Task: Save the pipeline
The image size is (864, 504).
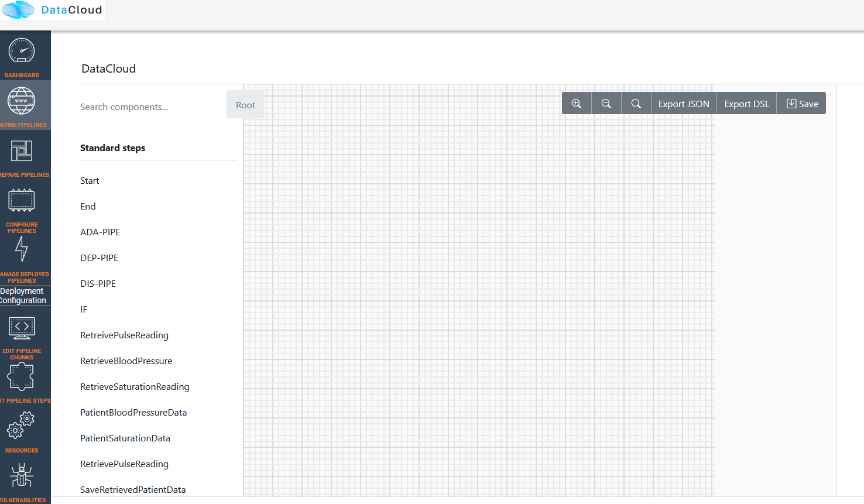Action: 802,104
